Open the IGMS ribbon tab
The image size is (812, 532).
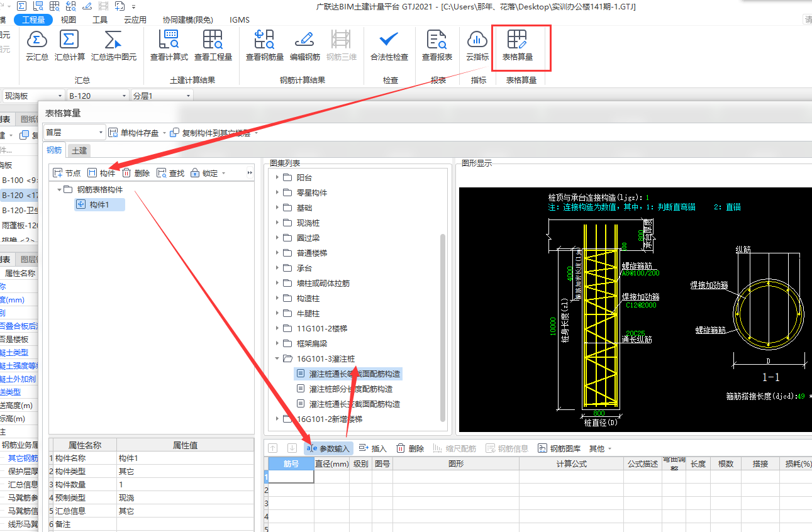pyautogui.click(x=240, y=19)
